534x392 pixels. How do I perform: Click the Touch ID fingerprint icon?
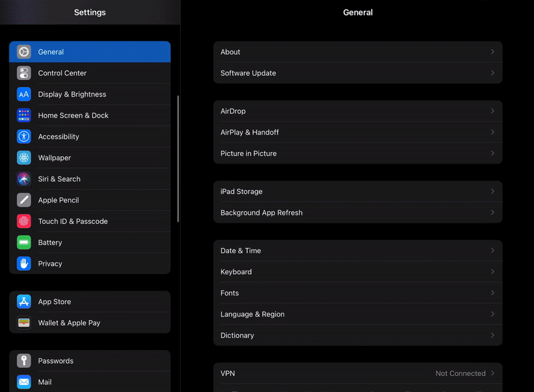point(24,221)
